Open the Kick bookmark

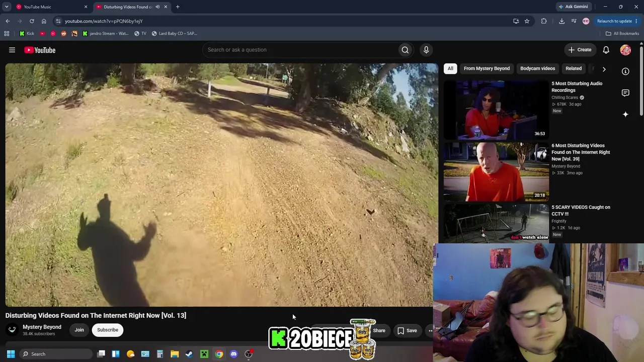(x=27, y=34)
